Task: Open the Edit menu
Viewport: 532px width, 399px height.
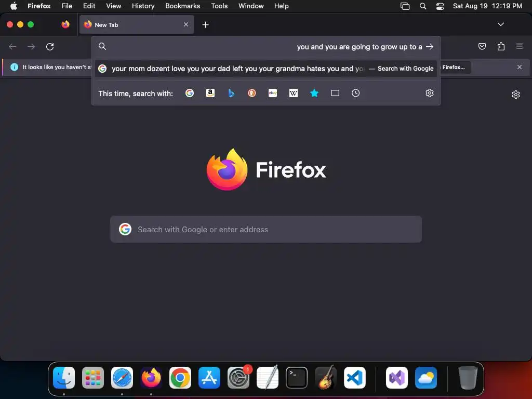Action: (x=89, y=6)
